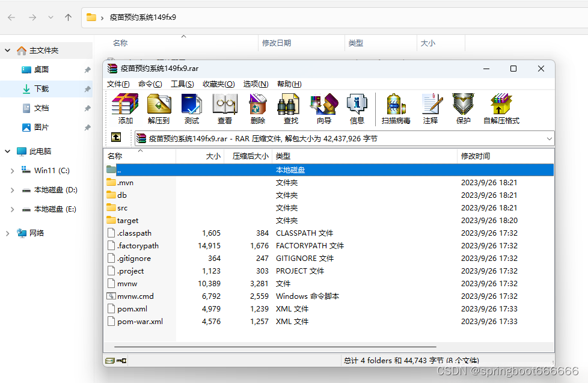
Task: Select the src folder row
Action: click(329, 208)
